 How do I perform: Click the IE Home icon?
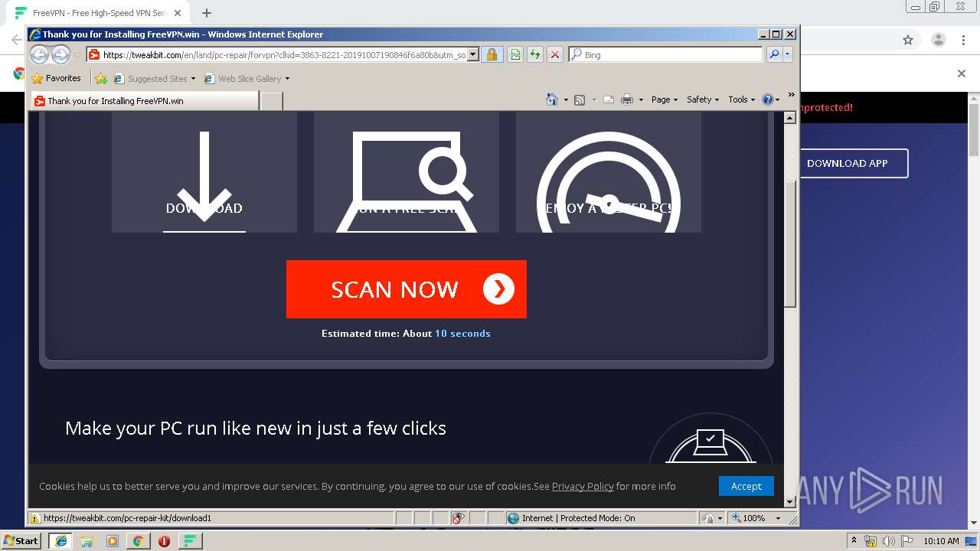552,99
